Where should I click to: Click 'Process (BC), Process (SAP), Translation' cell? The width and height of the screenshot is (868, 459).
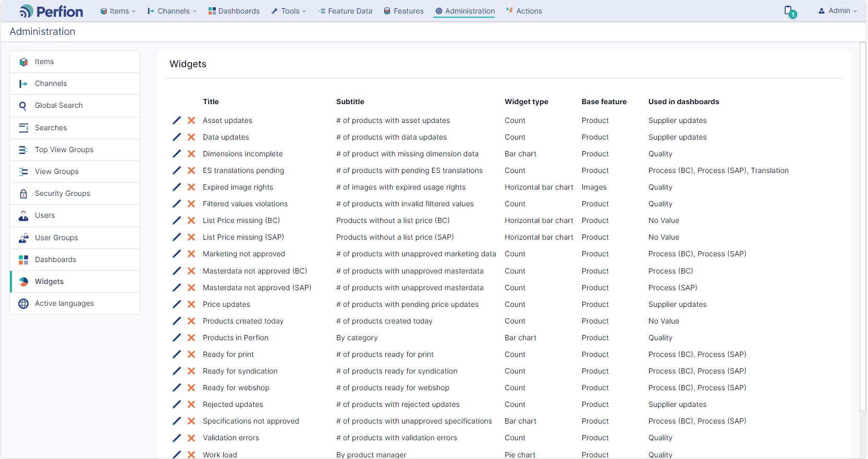718,170
